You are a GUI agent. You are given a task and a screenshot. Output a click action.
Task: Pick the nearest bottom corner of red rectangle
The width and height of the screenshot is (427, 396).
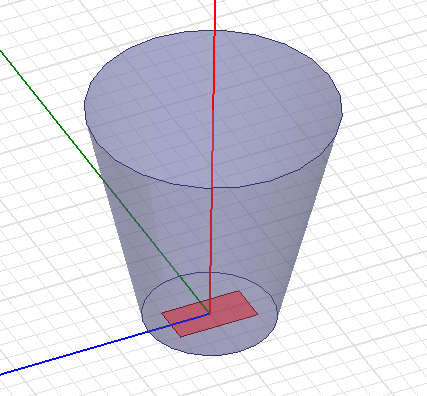[180, 337]
